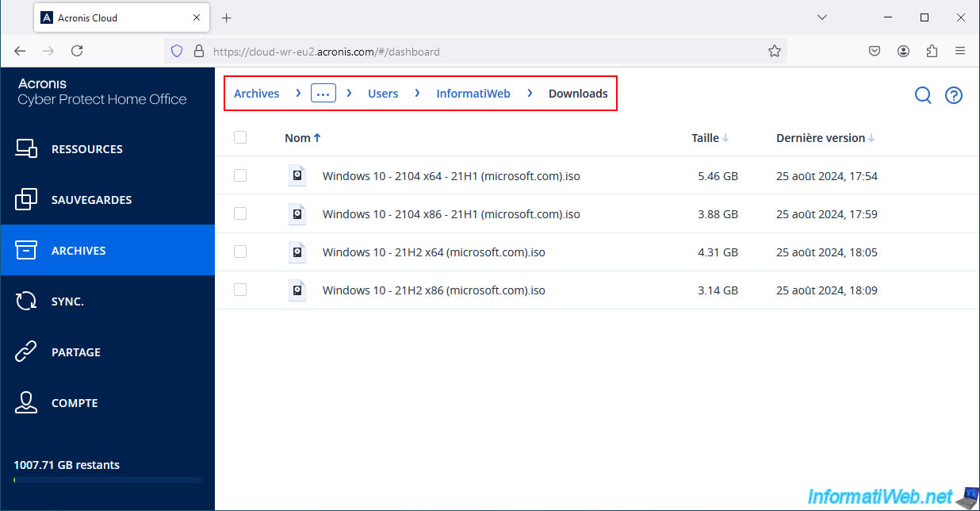The image size is (980, 511).
Task: Tick the select-all checkbox in header
Action: click(240, 137)
